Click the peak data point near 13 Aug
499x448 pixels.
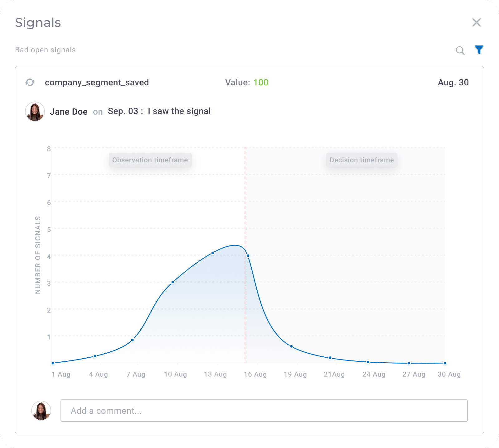point(213,252)
